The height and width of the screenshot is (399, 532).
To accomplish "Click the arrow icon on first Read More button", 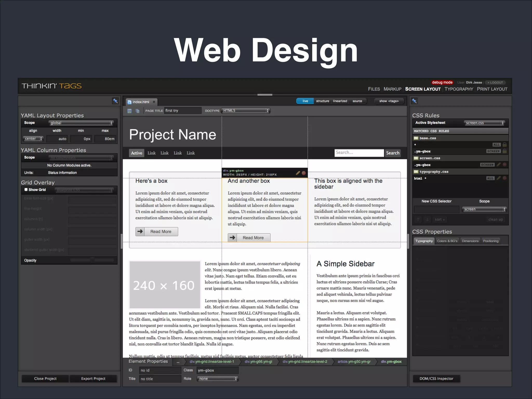I will [x=140, y=231].
